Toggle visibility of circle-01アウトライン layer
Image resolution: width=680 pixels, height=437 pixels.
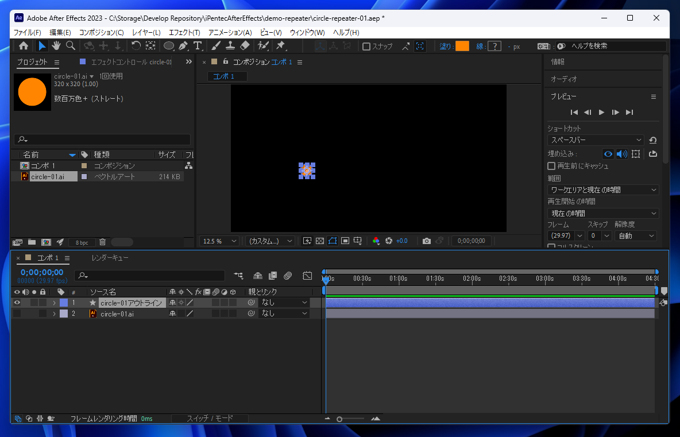[17, 302]
